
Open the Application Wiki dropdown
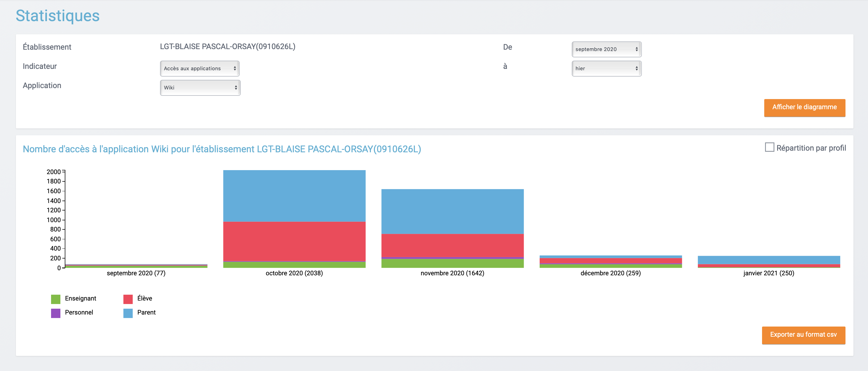pos(200,88)
